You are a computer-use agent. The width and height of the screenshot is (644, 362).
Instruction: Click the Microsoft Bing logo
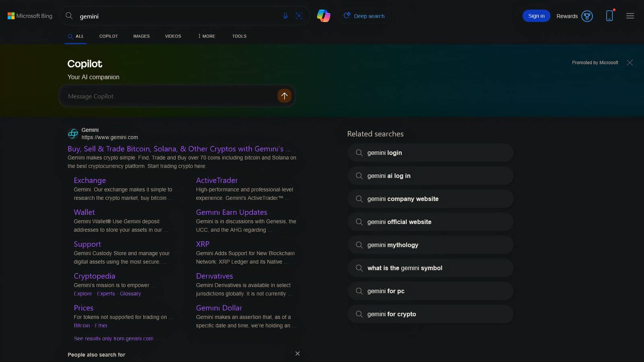29,16
